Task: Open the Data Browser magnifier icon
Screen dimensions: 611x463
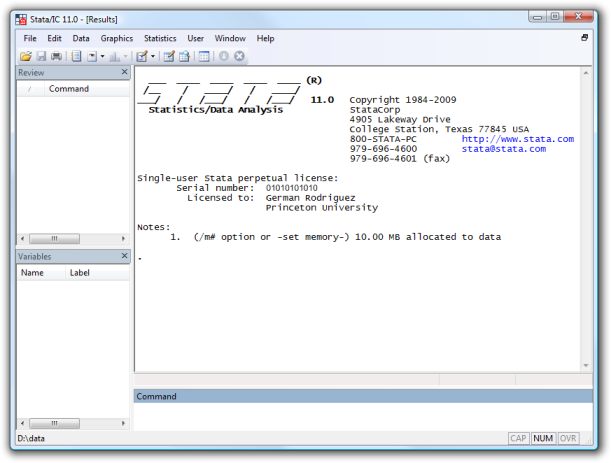Action: pyautogui.click(x=184, y=57)
